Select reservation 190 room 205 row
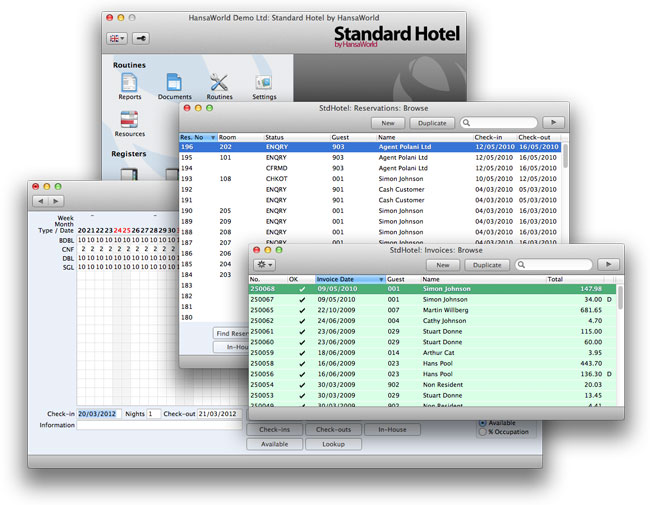650x505 pixels. click(370, 211)
